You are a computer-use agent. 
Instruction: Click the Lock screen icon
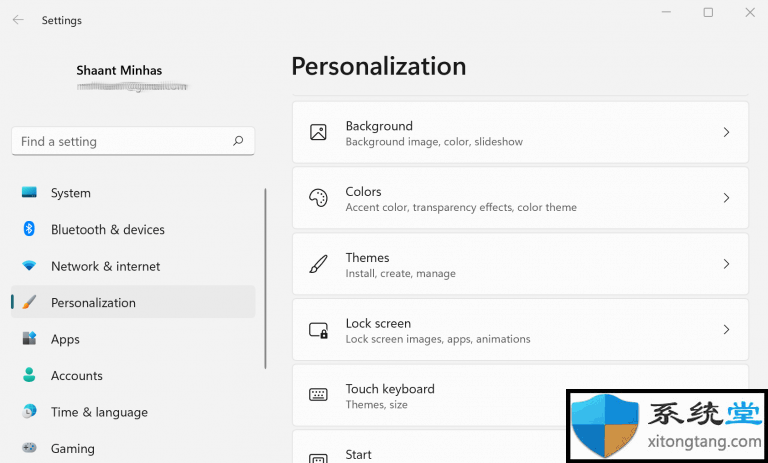pos(318,330)
